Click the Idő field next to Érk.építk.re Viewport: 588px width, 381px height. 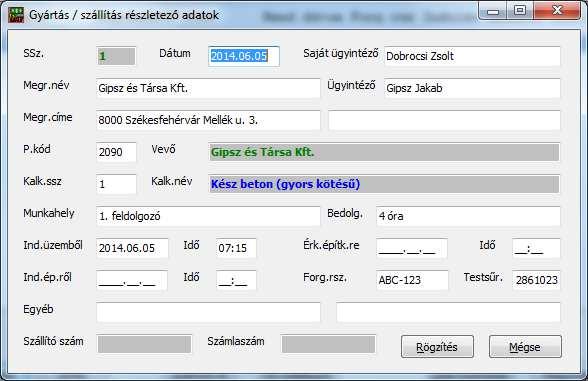536,248
